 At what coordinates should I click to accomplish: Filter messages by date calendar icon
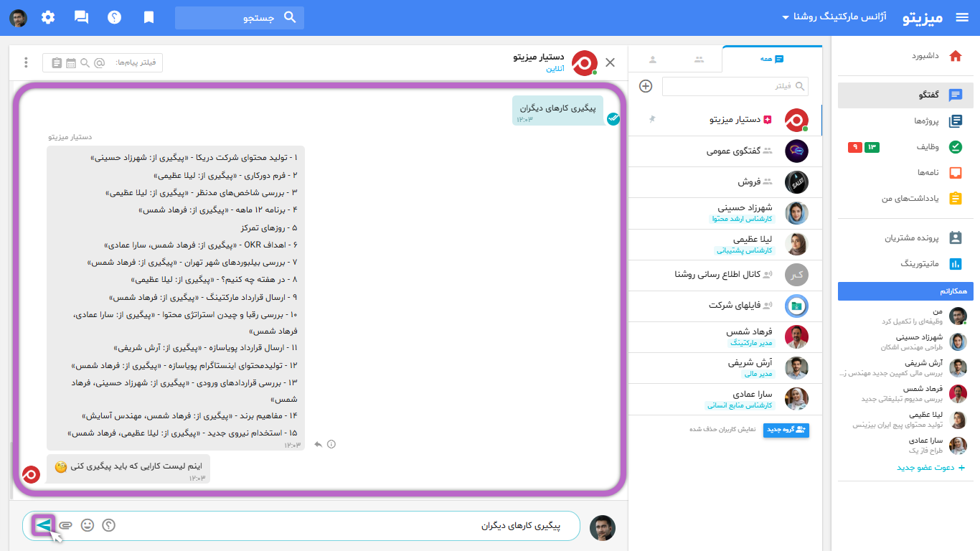point(71,63)
